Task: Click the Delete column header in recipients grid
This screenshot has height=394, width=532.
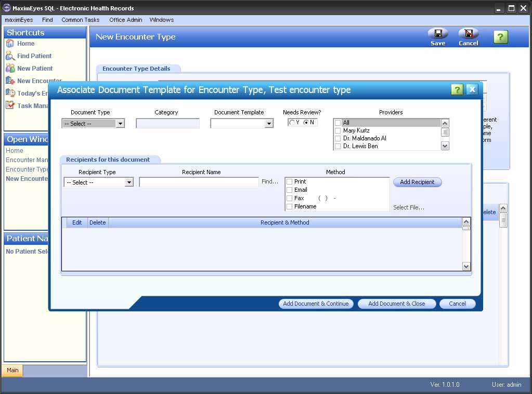Action: [98, 222]
